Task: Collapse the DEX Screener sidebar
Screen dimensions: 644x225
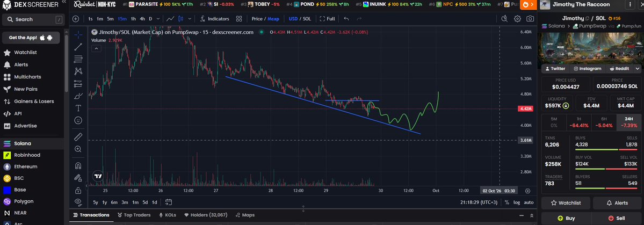Action: coord(64,3)
